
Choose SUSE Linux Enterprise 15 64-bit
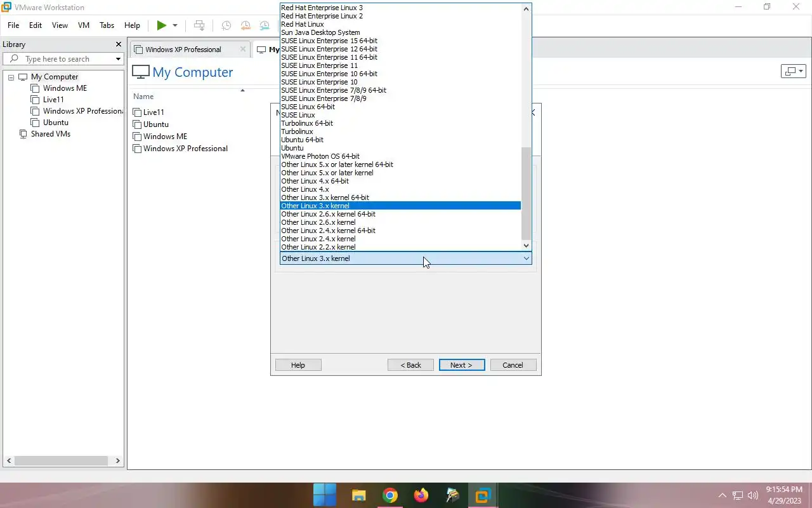(400, 41)
